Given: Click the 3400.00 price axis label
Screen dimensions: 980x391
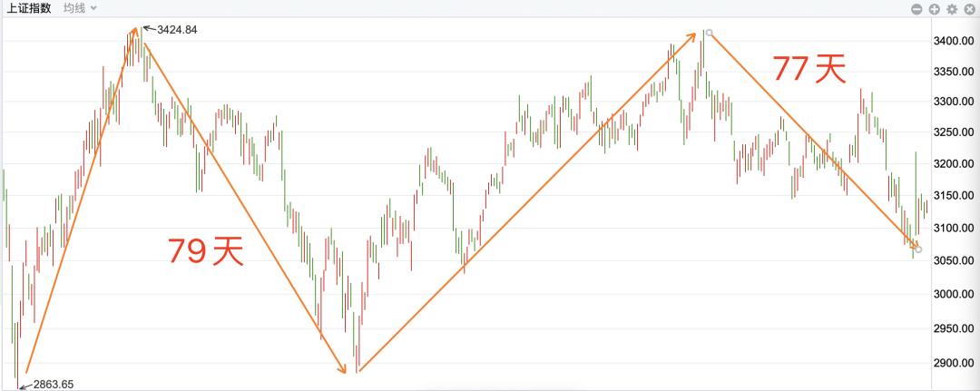Looking at the screenshot, I should point(954,42).
